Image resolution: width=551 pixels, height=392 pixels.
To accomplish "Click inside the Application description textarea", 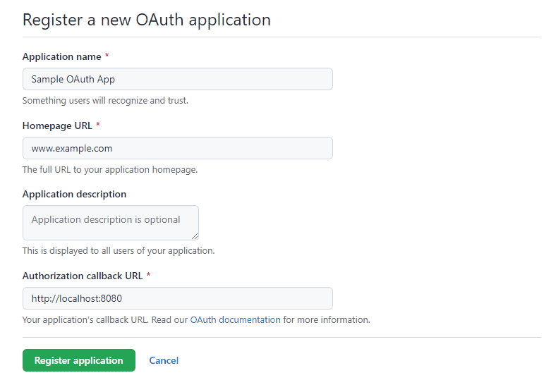I will tap(110, 222).
